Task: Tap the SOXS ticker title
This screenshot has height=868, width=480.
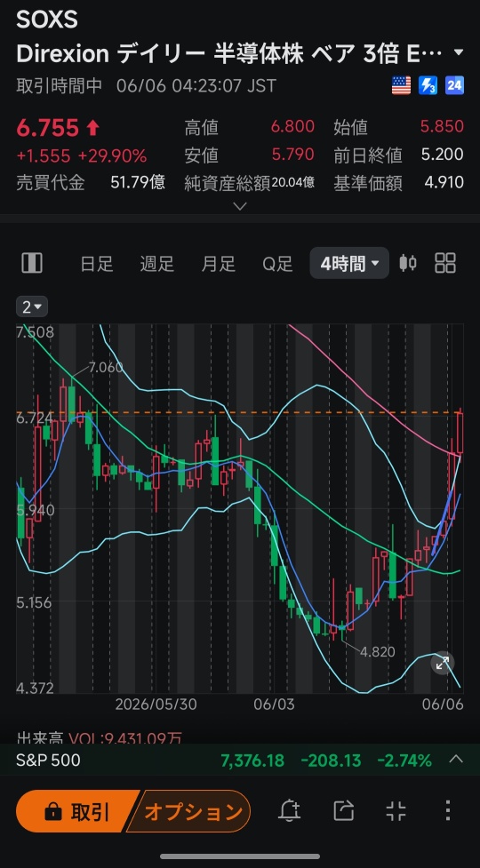Action: tap(47, 20)
